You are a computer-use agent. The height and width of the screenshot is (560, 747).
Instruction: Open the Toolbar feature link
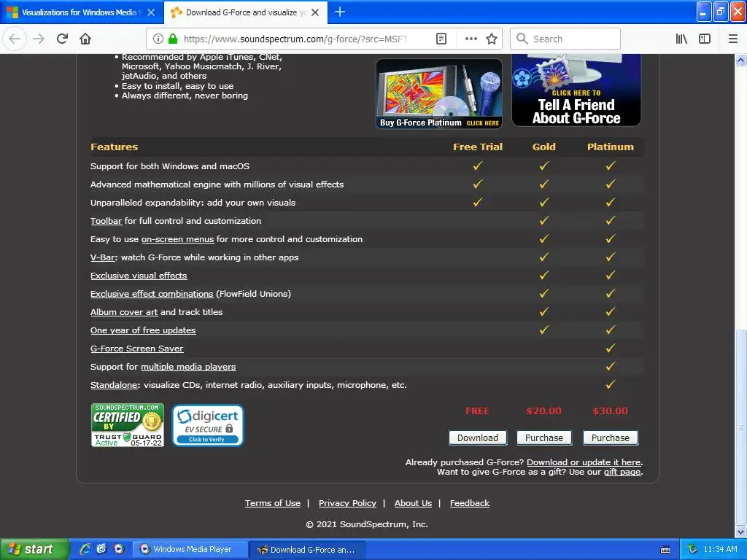click(107, 221)
